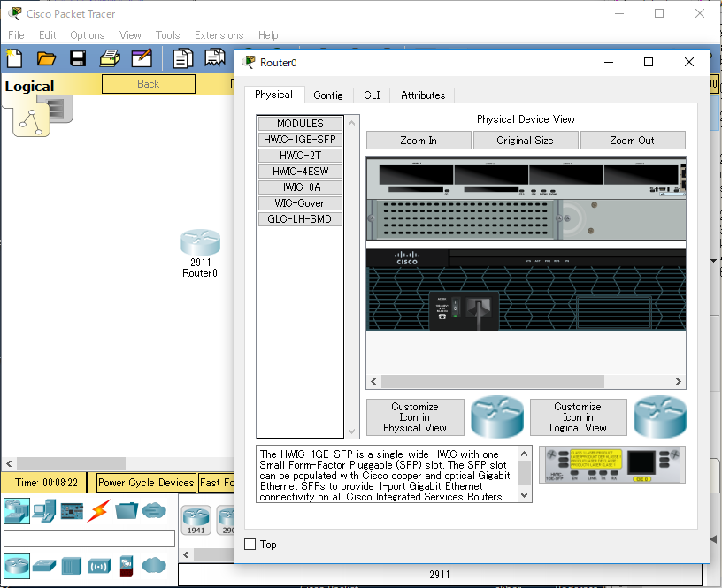Click device view horizontal scroll right arrow
This screenshot has width=722, height=588.
coord(679,381)
